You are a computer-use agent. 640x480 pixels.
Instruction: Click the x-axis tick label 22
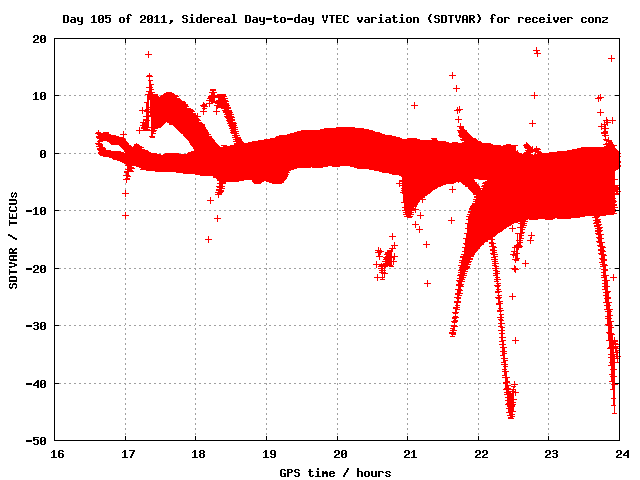tap(478, 453)
